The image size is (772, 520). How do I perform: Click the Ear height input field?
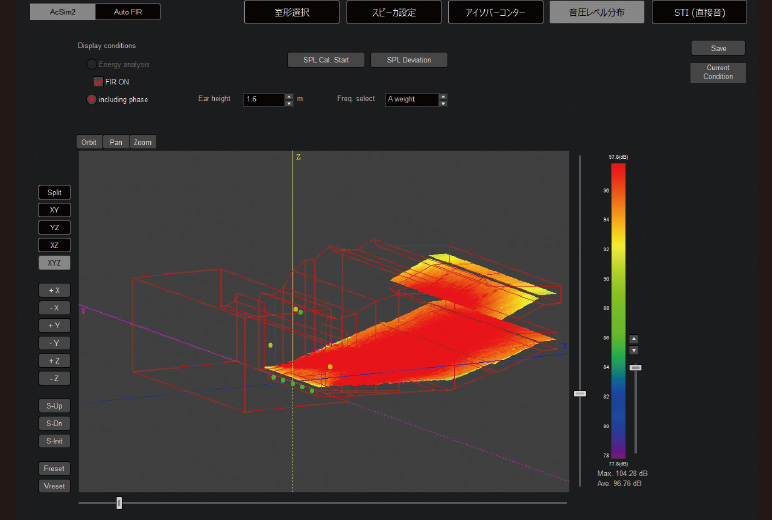(x=263, y=100)
